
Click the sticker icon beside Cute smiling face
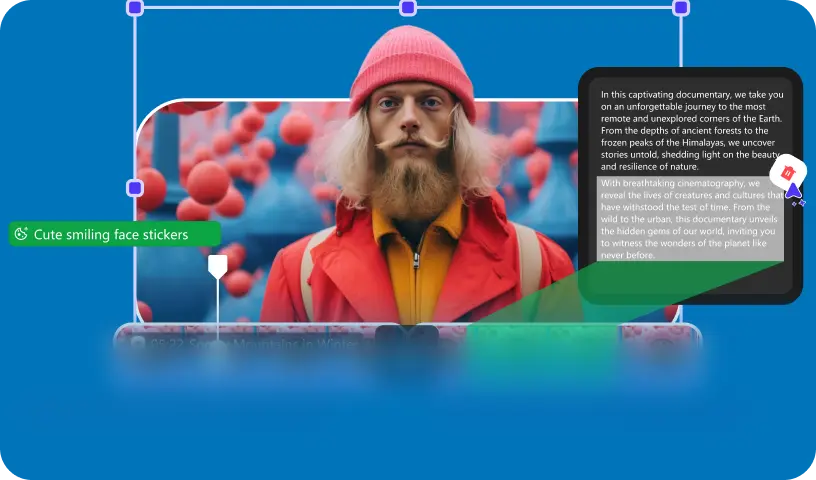coord(21,235)
